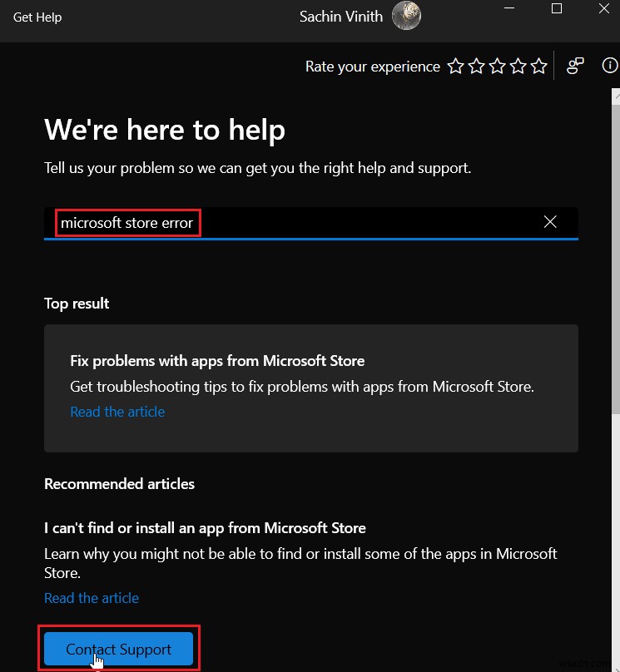This screenshot has height=672, width=620.
Task: Select the Recommended articles heading
Action: [x=119, y=483]
